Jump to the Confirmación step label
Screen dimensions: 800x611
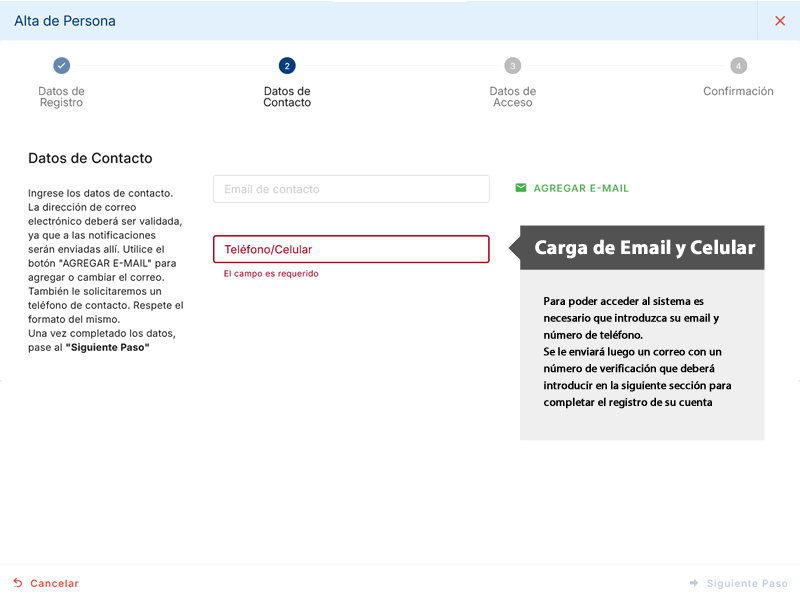coord(738,91)
